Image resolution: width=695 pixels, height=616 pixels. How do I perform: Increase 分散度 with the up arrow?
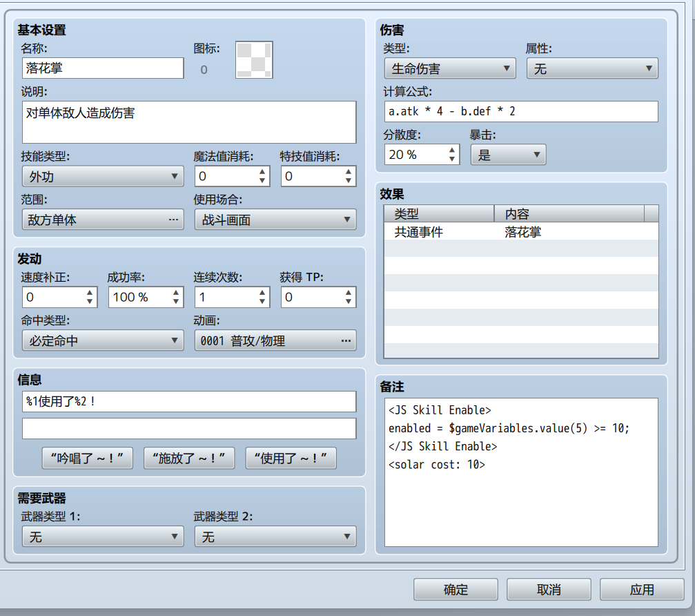452,150
